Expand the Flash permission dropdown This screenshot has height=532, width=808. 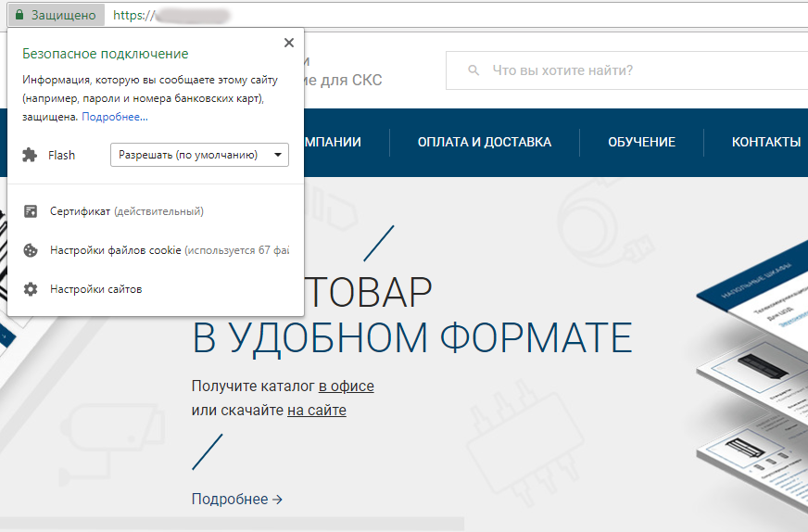point(199,155)
